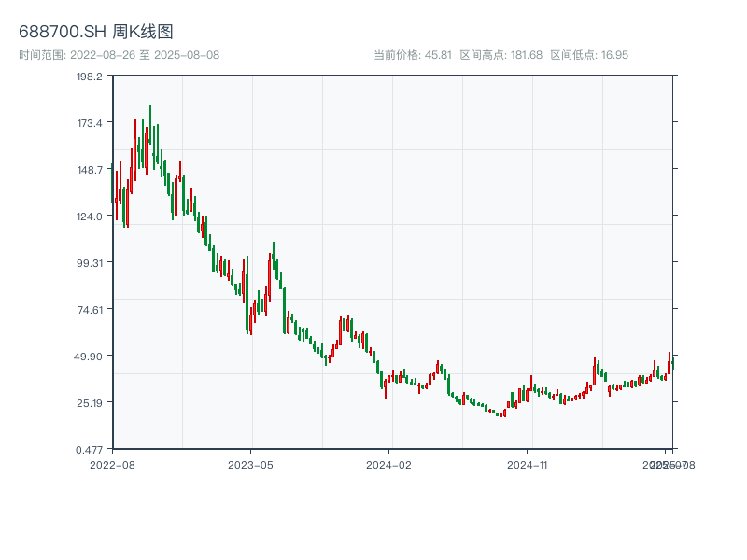The width and height of the screenshot is (747, 560).
Task: Click the 2023-05 x-axis date label
Action: tap(250, 465)
